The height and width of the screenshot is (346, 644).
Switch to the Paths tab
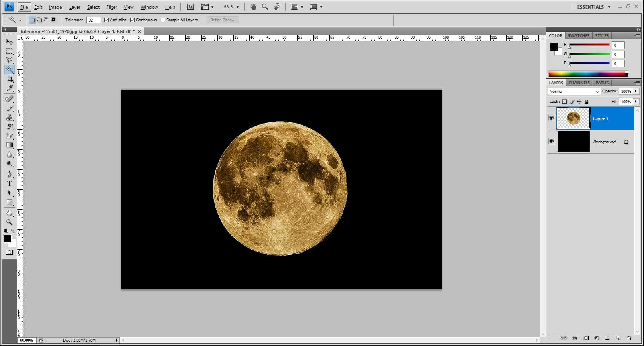coord(602,83)
